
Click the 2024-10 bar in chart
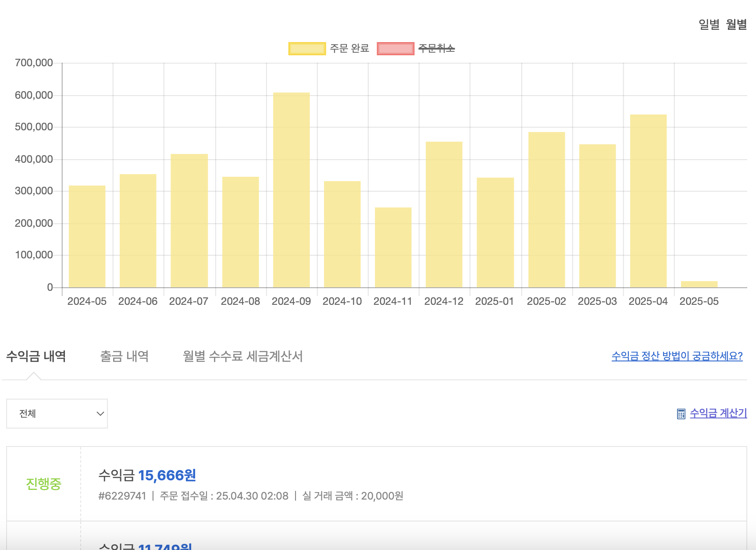342,234
